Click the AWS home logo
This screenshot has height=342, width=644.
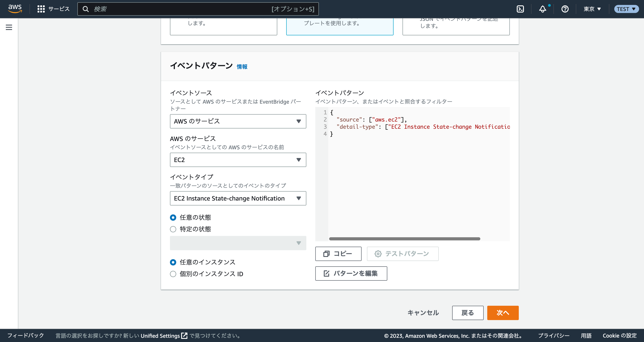pyautogui.click(x=15, y=9)
